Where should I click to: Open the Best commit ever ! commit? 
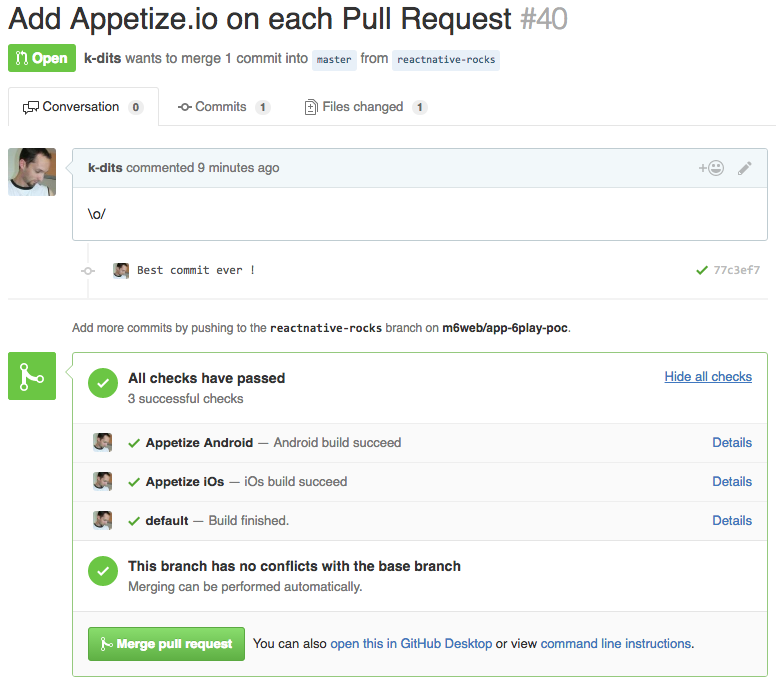(x=196, y=270)
